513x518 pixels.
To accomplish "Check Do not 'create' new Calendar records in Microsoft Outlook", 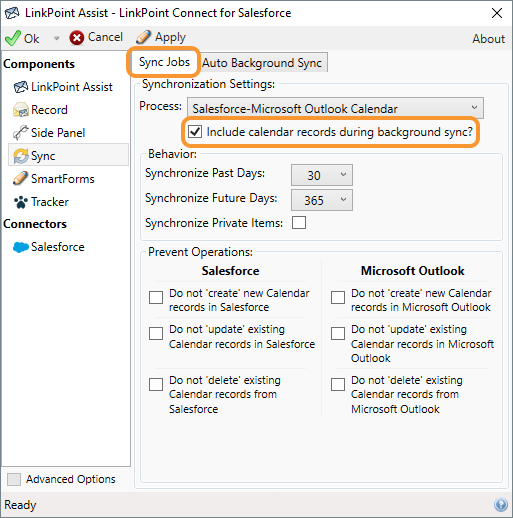I will [x=338, y=297].
